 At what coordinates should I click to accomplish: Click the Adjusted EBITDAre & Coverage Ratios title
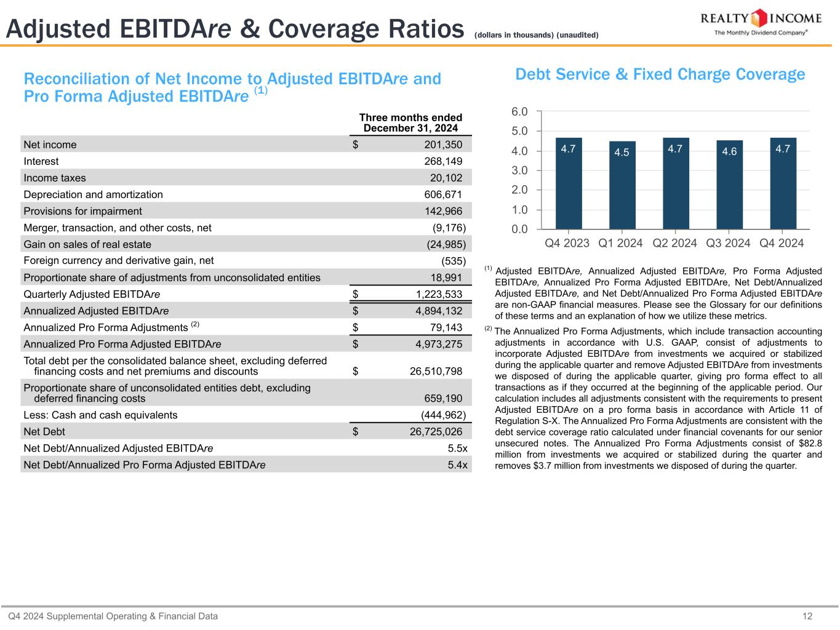pyautogui.click(x=234, y=29)
